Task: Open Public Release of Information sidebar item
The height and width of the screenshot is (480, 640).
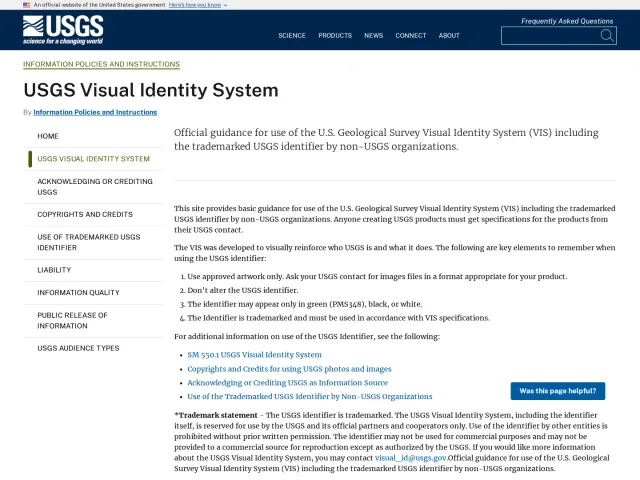Action: (72, 320)
